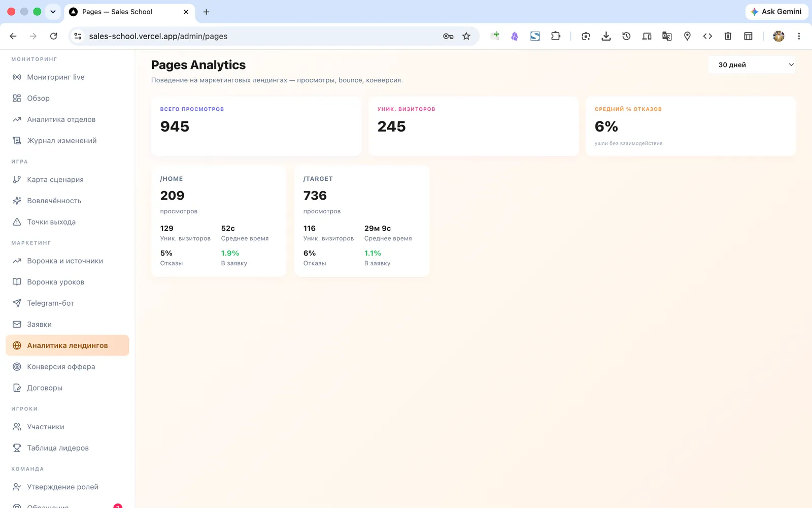812x508 pixels.
Task: Open the Chrome extensions puzzle icon
Action: tap(556, 36)
